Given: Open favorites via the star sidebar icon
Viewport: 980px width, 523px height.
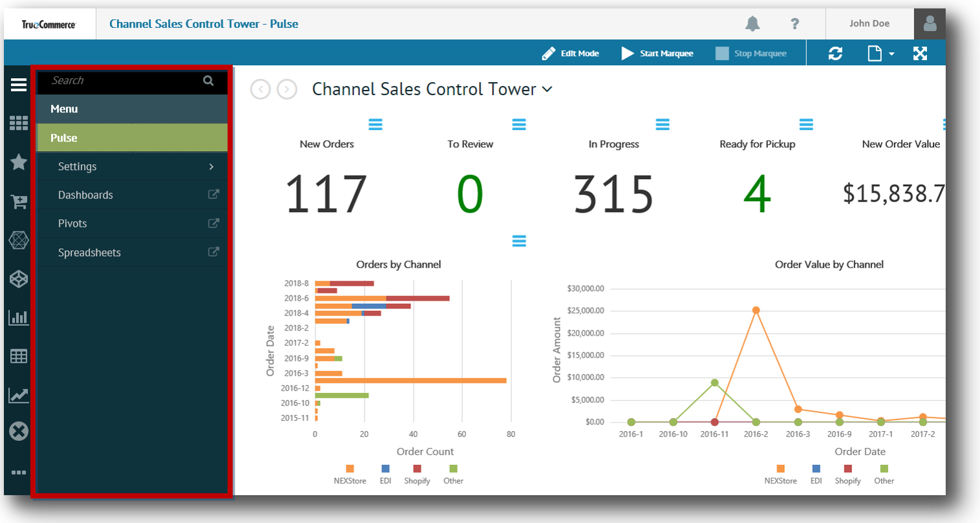Looking at the screenshot, I should (x=19, y=162).
